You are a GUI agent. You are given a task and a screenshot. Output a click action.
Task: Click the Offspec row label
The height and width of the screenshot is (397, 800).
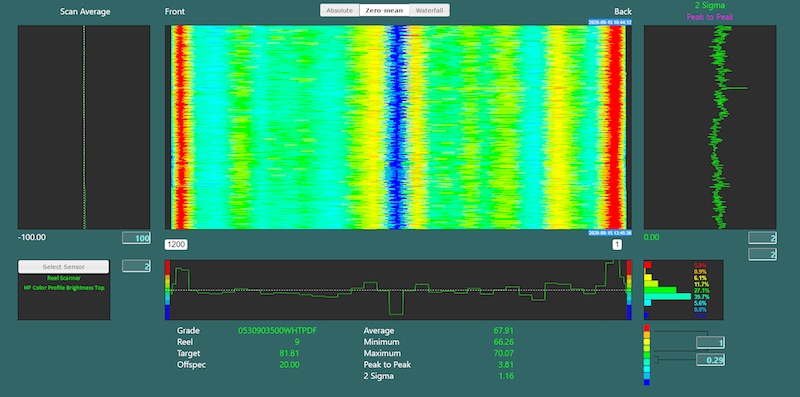click(191, 364)
